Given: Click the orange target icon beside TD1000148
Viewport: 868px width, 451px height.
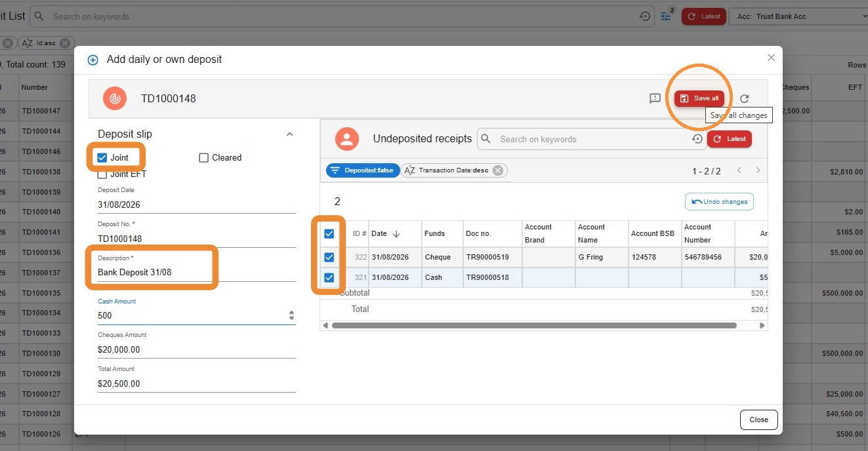Looking at the screenshot, I should [x=115, y=98].
